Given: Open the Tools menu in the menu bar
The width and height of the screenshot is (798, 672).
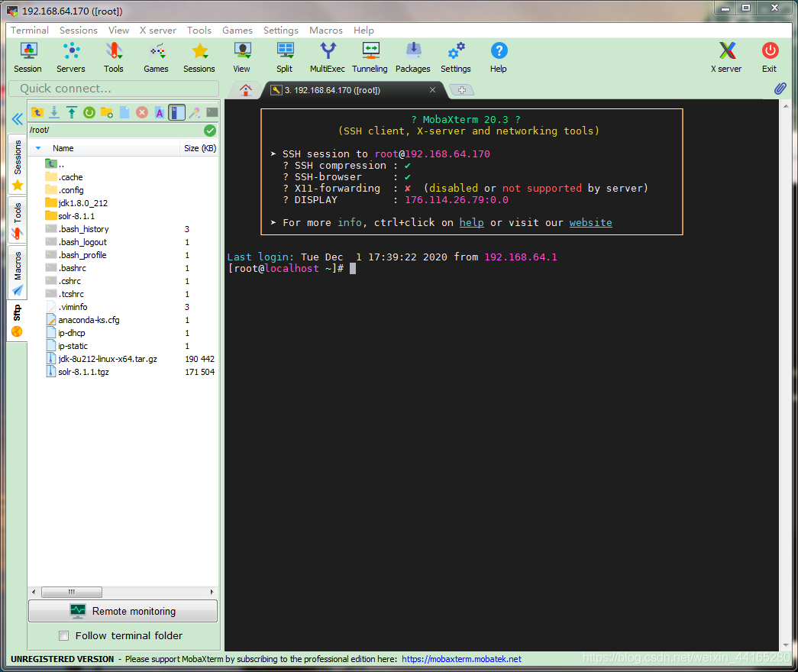Looking at the screenshot, I should (199, 31).
